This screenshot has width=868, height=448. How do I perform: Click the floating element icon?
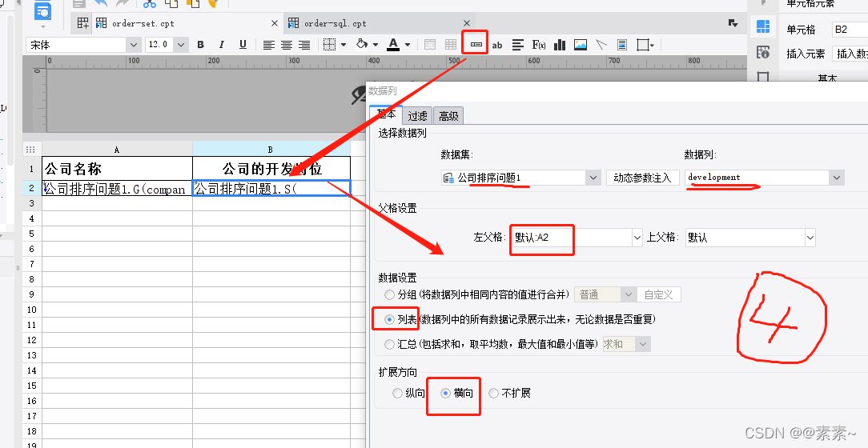pyautogui.click(x=643, y=45)
